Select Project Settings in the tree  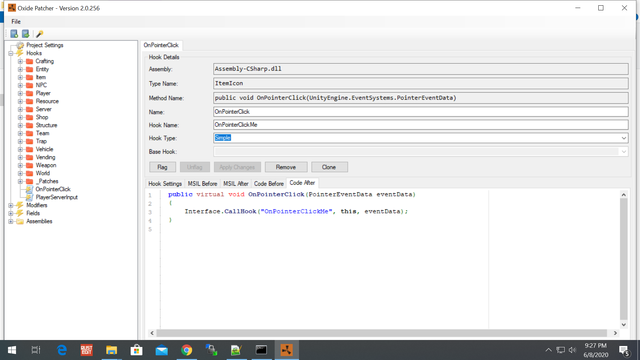(44, 45)
